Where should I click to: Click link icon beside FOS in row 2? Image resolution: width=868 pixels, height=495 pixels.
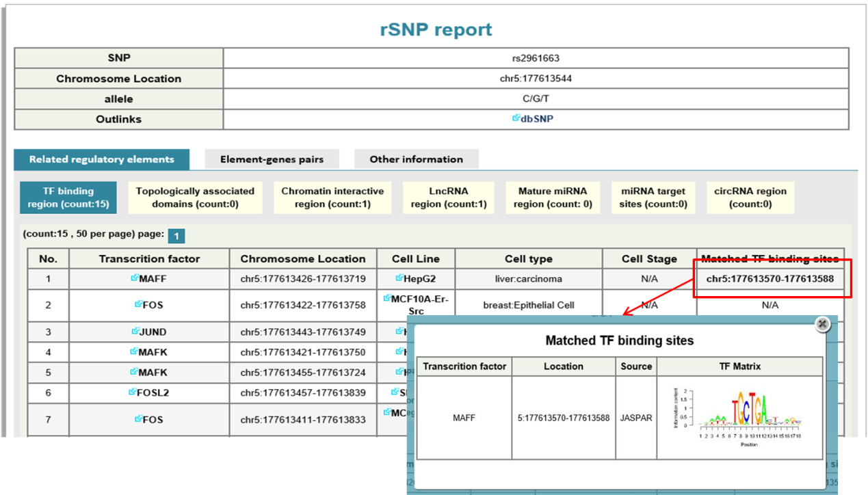[x=138, y=305]
